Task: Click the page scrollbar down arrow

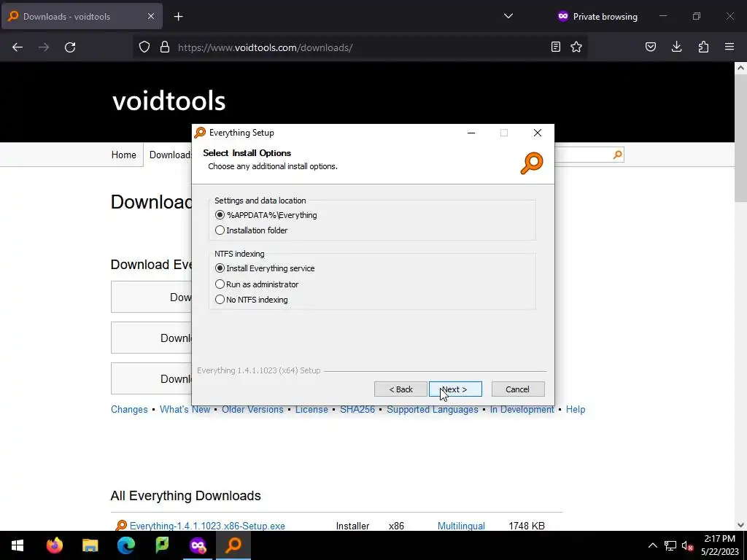Action: tap(740, 525)
